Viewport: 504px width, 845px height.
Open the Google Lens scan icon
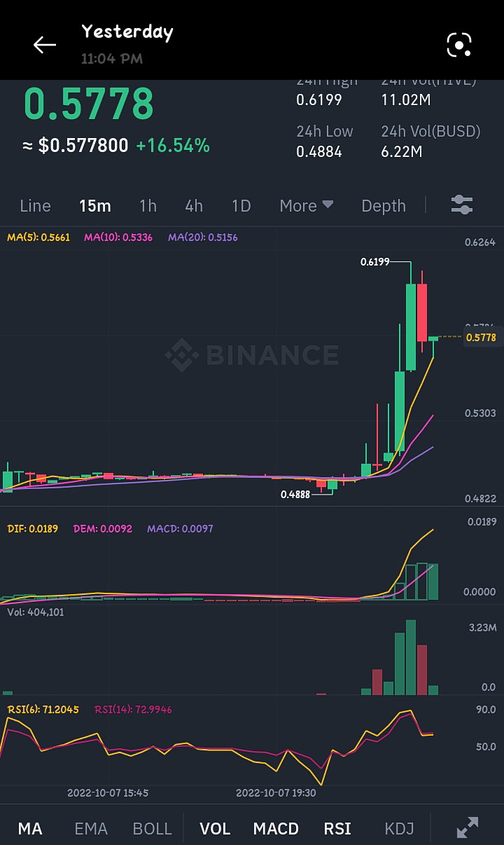pyautogui.click(x=459, y=45)
